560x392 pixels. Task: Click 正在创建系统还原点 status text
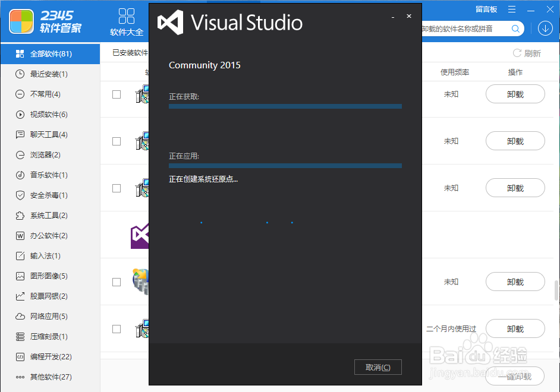(x=203, y=179)
